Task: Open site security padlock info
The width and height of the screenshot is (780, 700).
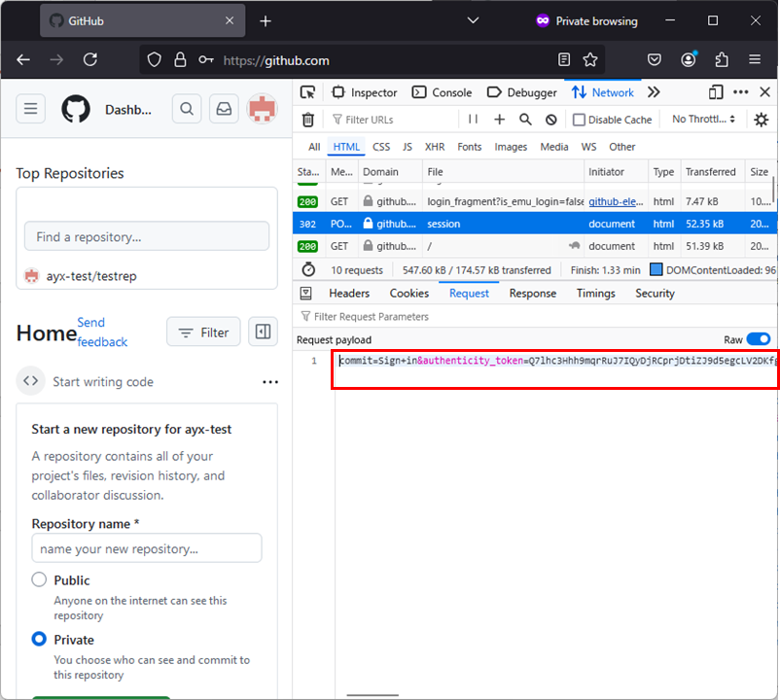Action: 180,60
